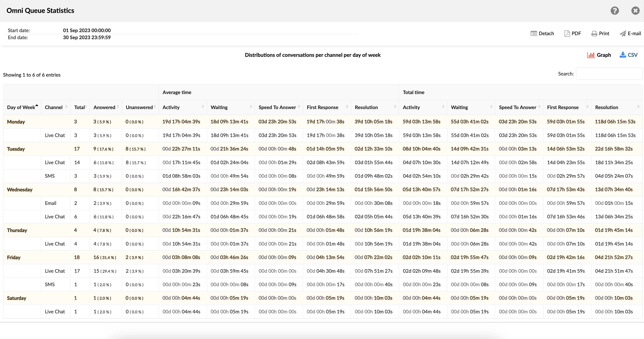
Task: Click the Print printer icon
Action: click(x=594, y=33)
